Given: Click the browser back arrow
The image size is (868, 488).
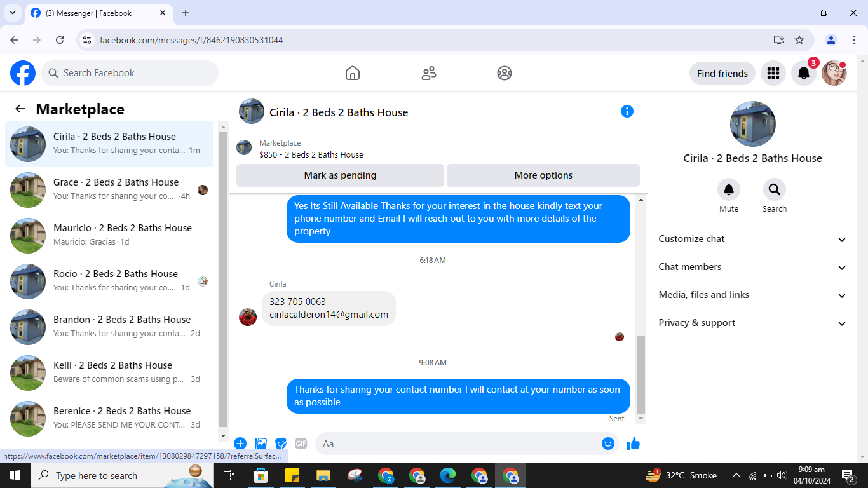Looking at the screenshot, I should (x=14, y=40).
